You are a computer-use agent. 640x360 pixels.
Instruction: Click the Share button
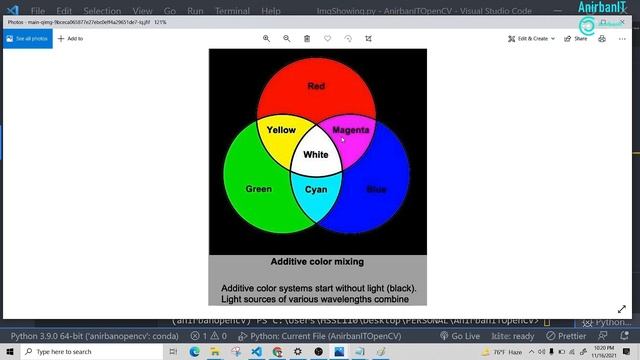coord(576,39)
